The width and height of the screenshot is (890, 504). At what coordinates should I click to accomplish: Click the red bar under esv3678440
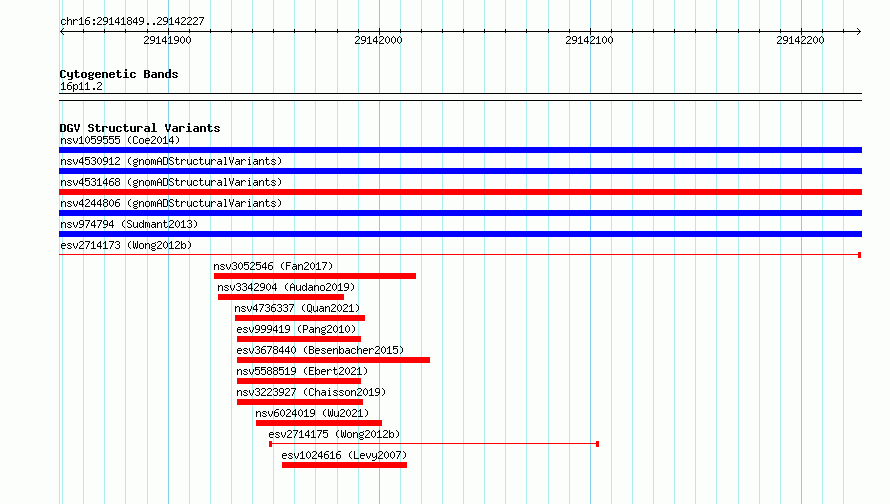[x=333, y=360]
